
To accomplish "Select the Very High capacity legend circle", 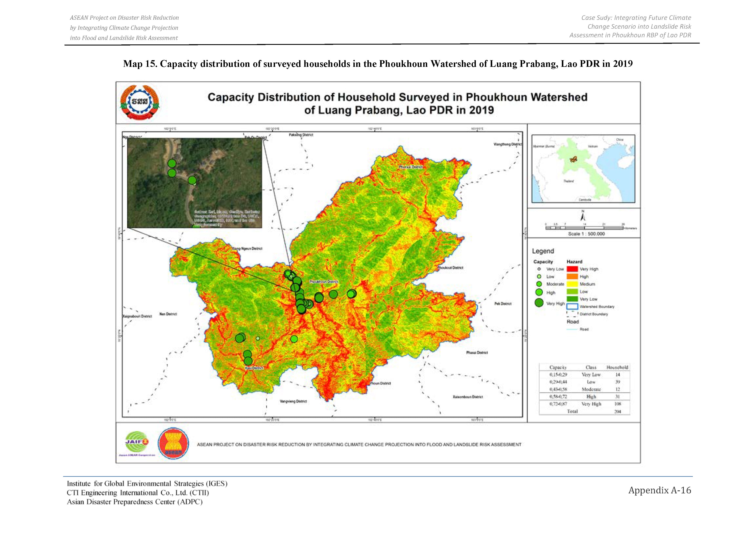I will coord(539,303).
